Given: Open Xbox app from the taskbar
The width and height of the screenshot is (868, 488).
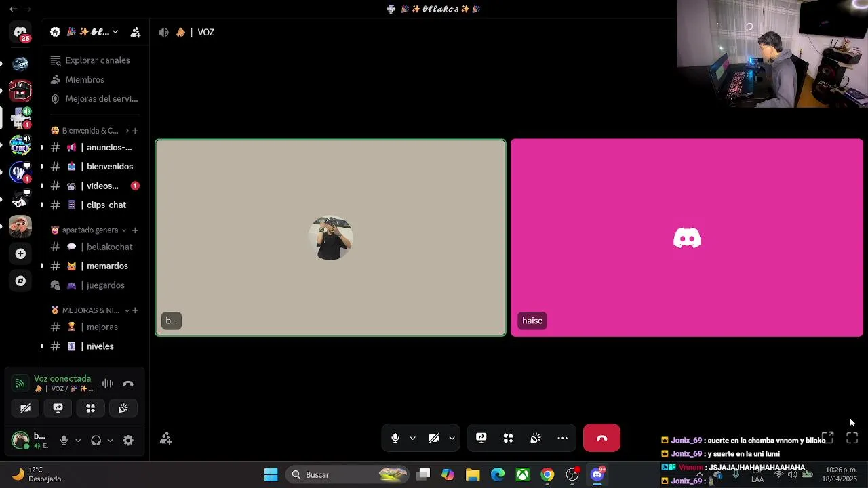Looking at the screenshot, I should pyautogui.click(x=523, y=474).
